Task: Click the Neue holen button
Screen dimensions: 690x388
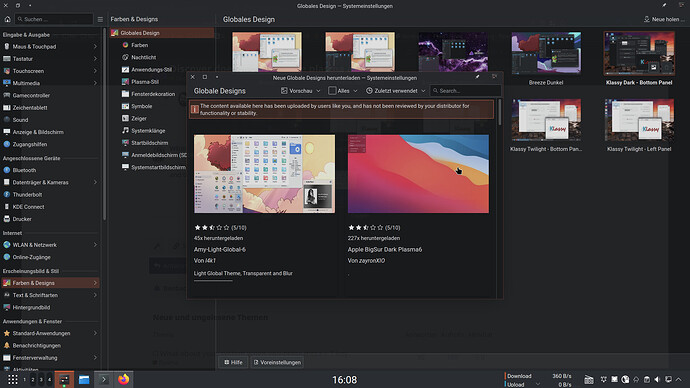Action: [664, 19]
